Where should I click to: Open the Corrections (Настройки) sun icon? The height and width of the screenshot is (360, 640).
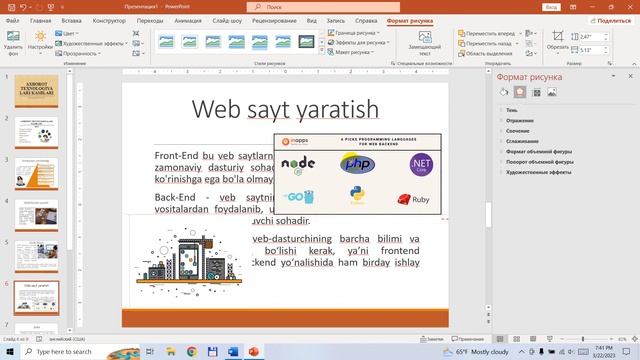pos(40,36)
